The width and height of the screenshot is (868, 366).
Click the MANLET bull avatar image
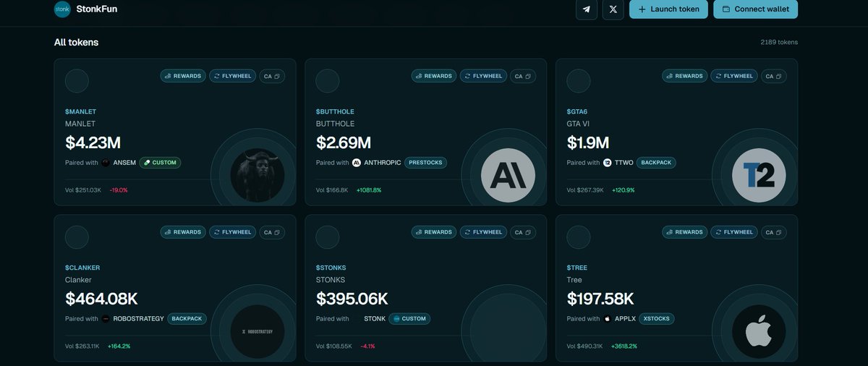point(258,175)
